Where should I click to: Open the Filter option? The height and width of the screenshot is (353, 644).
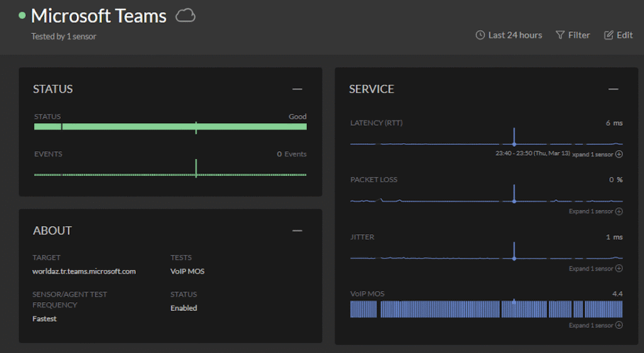[573, 35]
